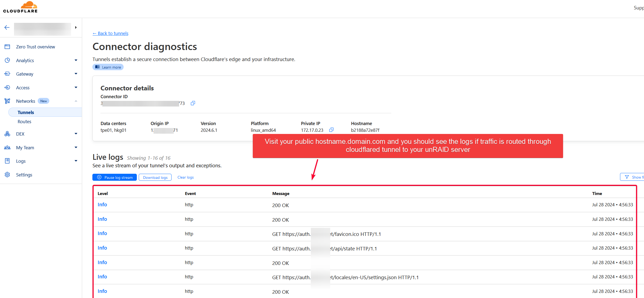Click the locales settings.json GET message

pos(345,277)
